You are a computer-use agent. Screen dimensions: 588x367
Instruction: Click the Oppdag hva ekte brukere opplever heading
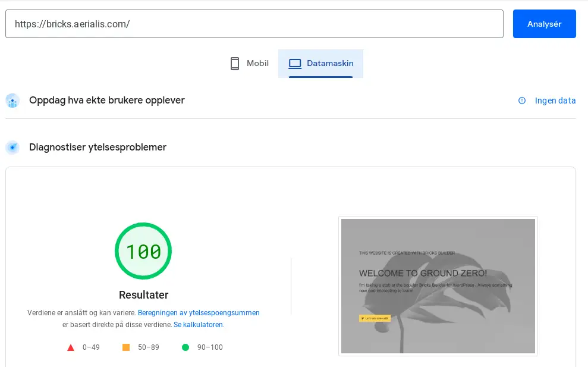pyautogui.click(x=107, y=101)
